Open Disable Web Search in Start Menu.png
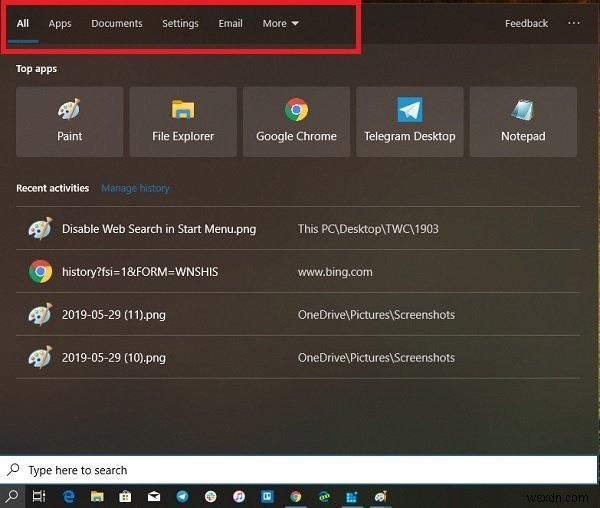The image size is (600, 508). click(x=298, y=229)
